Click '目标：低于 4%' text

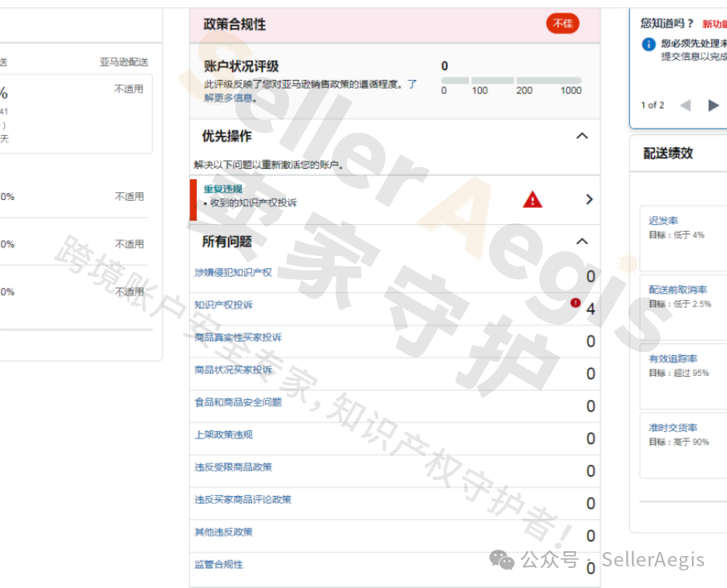point(677,235)
